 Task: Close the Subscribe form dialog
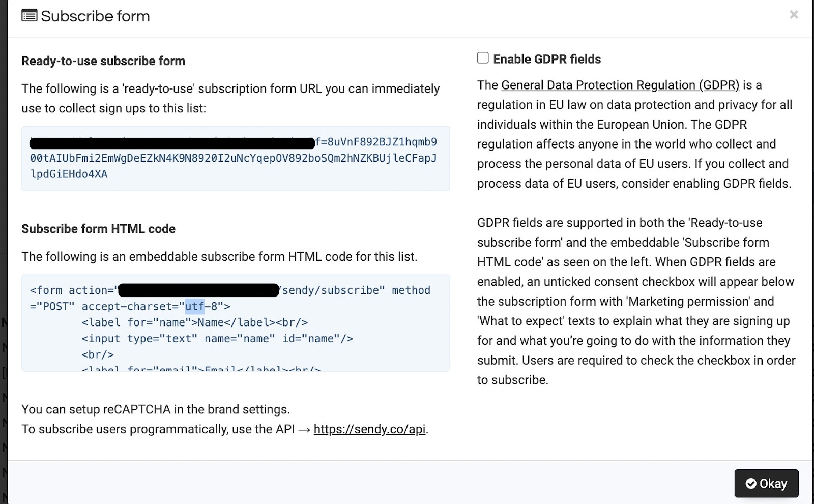(794, 15)
